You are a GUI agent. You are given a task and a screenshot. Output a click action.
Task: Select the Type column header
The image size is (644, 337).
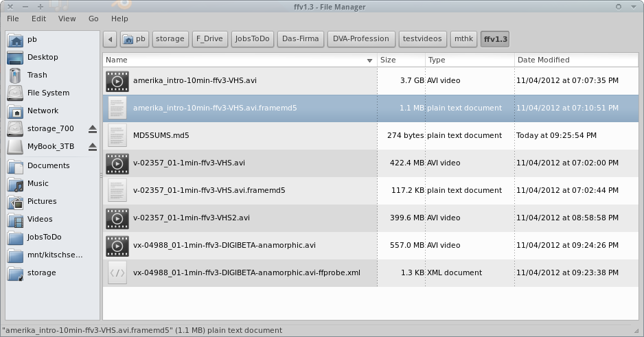pos(469,60)
